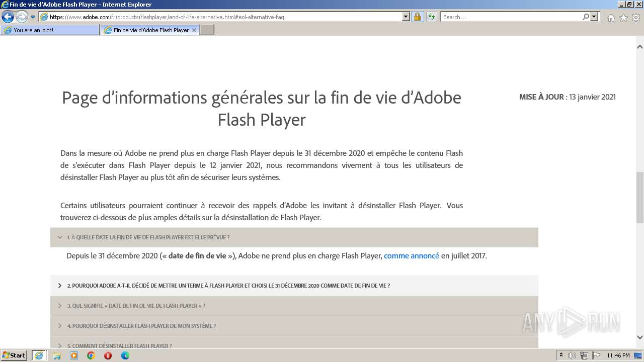Open the volume speaker tray icon

click(572, 355)
